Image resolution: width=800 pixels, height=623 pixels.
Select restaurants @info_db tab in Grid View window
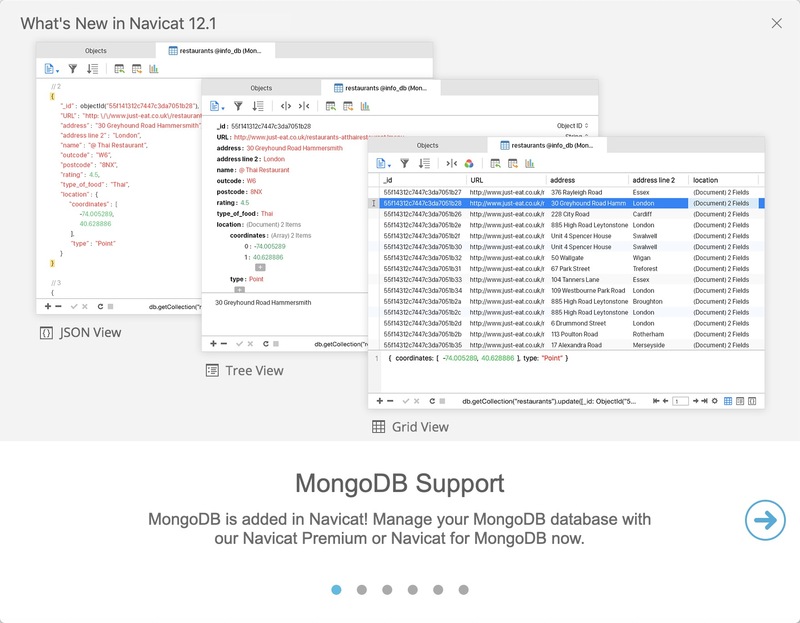pyautogui.click(x=546, y=145)
